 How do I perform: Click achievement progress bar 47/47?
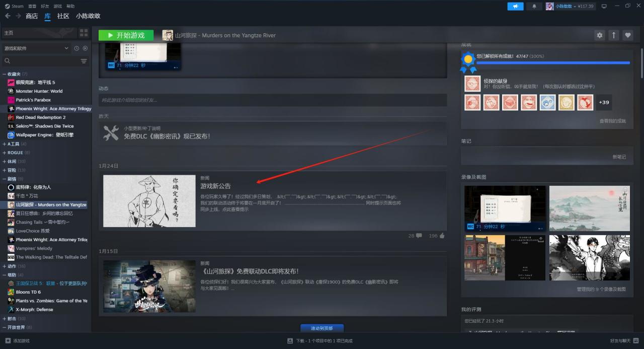[553, 63]
